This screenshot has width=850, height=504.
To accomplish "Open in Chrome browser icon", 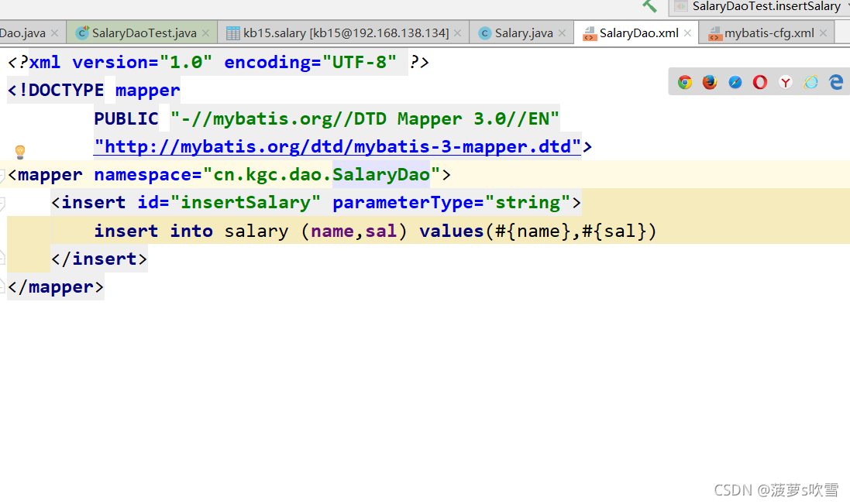I will pos(685,82).
